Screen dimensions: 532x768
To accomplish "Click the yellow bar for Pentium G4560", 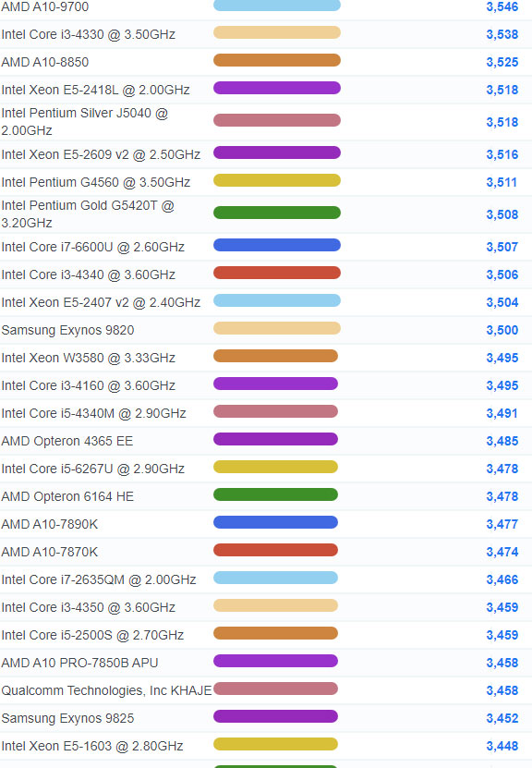I will 277,180.
